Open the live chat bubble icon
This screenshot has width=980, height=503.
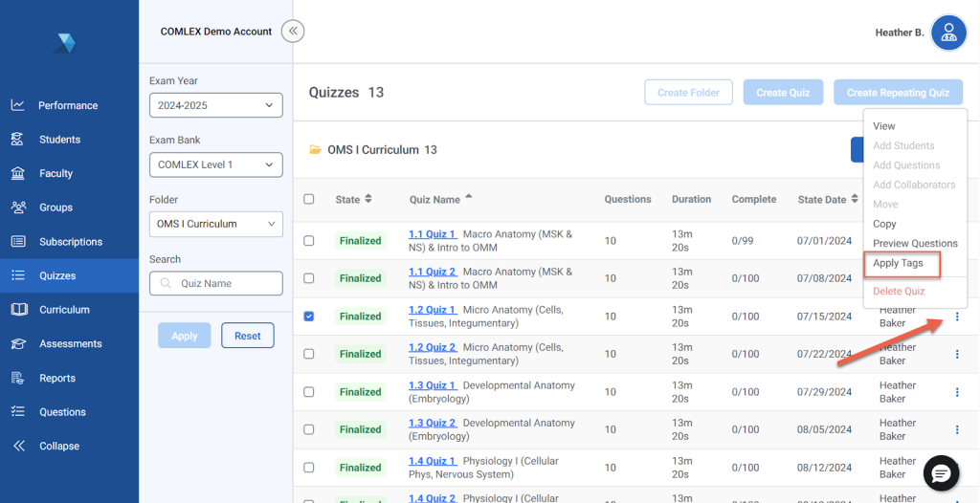click(941, 473)
